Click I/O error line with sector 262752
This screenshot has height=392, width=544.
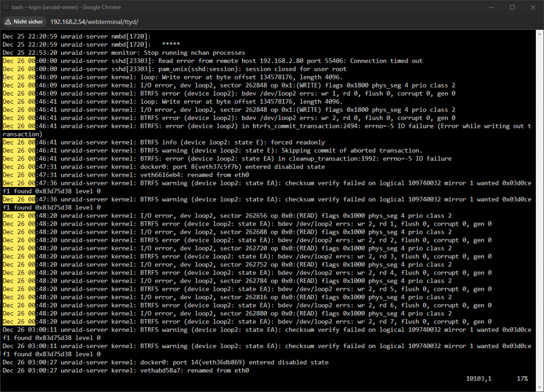227,264
